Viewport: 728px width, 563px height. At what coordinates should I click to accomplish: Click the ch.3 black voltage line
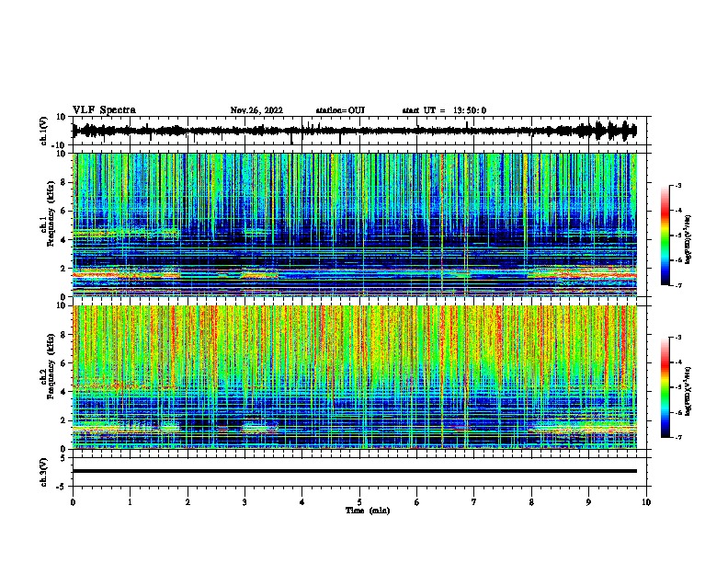(355, 471)
